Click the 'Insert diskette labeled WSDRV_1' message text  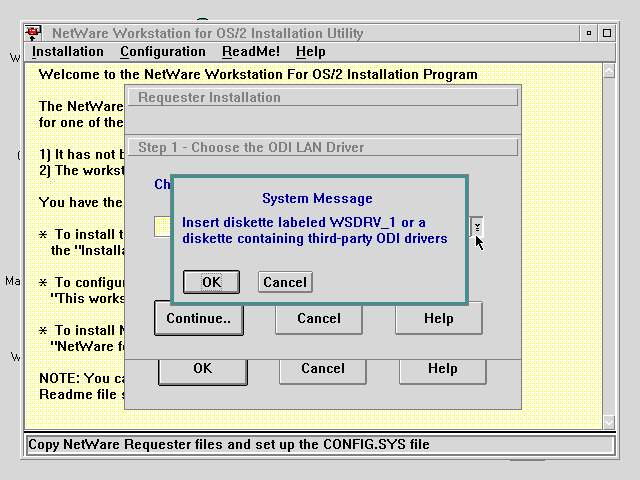click(315, 231)
